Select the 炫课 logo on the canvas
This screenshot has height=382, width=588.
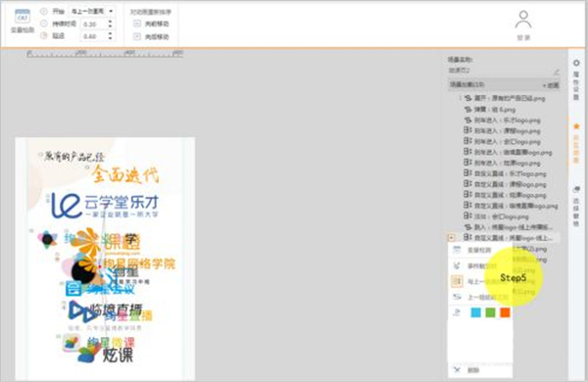[106, 355]
